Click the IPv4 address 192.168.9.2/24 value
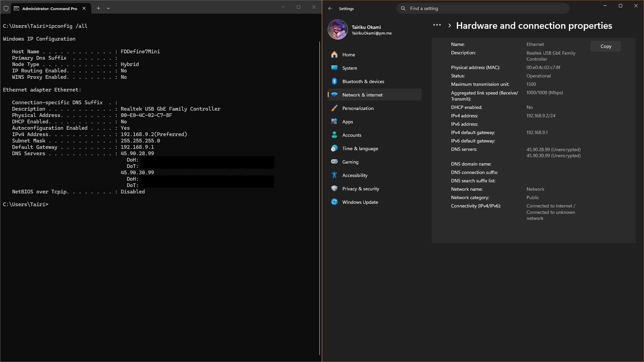644x362 pixels. point(541,116)
